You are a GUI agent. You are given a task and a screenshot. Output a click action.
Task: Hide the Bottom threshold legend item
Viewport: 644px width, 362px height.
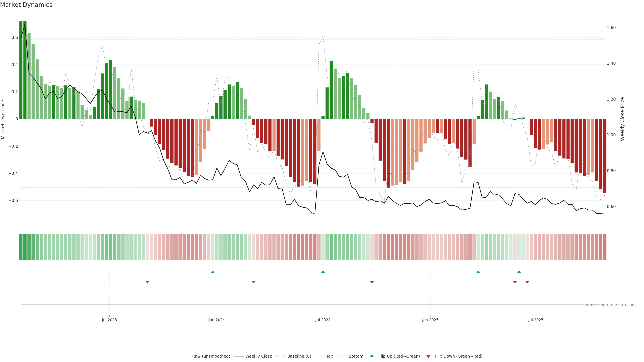(356, 356)
